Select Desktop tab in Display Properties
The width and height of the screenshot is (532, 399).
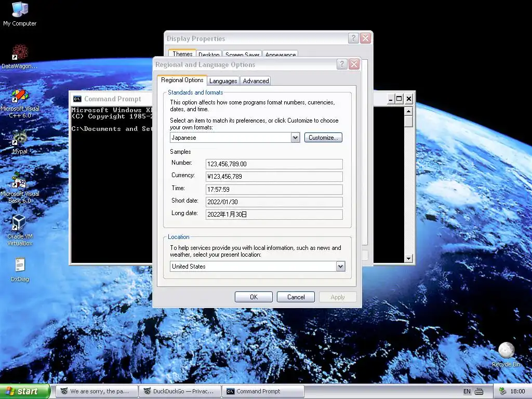[209, 54]
